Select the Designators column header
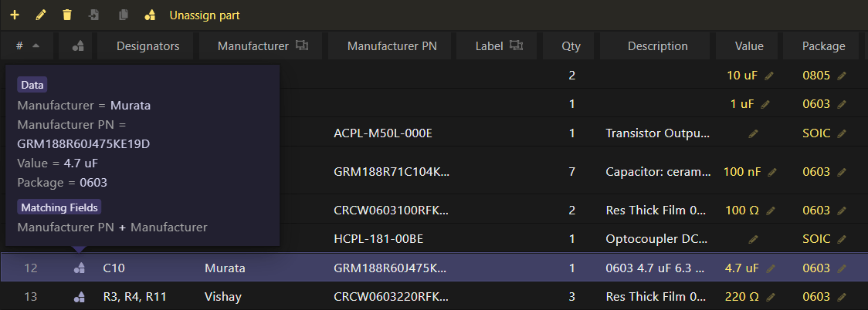The image size is (868, 310). [147, 46]
